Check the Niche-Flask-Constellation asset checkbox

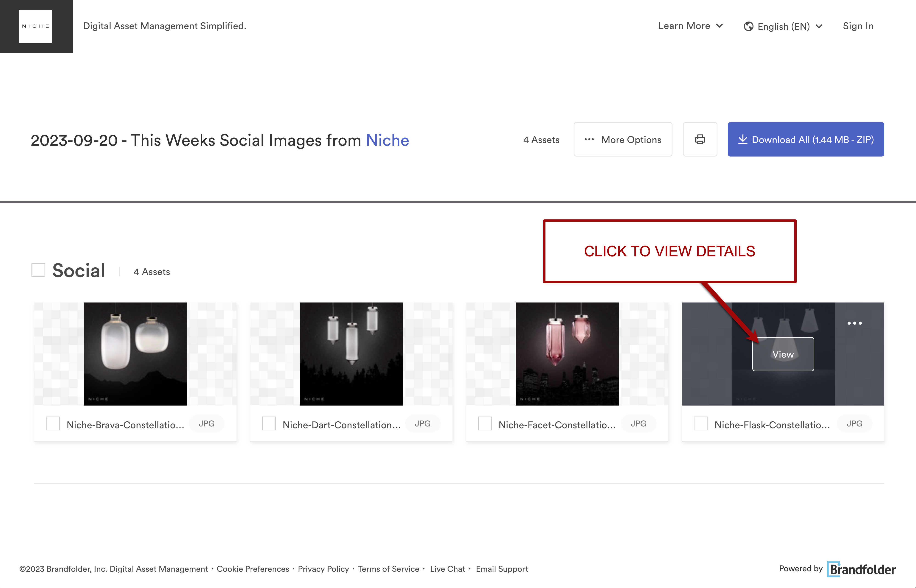click(x=701, y=424)
